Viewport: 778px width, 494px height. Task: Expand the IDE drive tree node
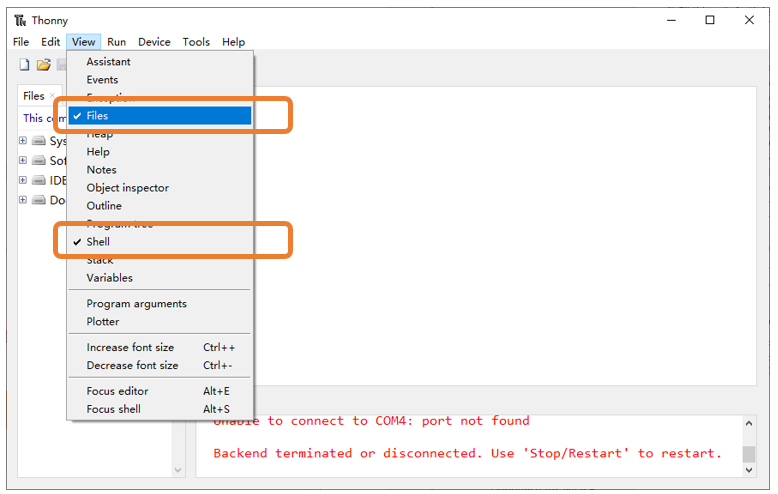[23, 180]
